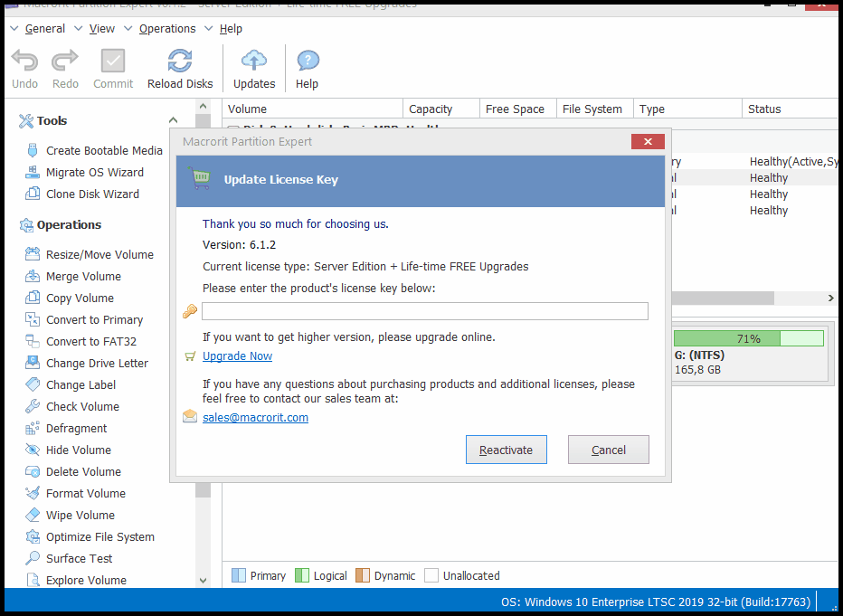The height and width of the screenshot is (616, 843).
Task: Cancel the Update License Key dialog
Action: pos(608,450)
